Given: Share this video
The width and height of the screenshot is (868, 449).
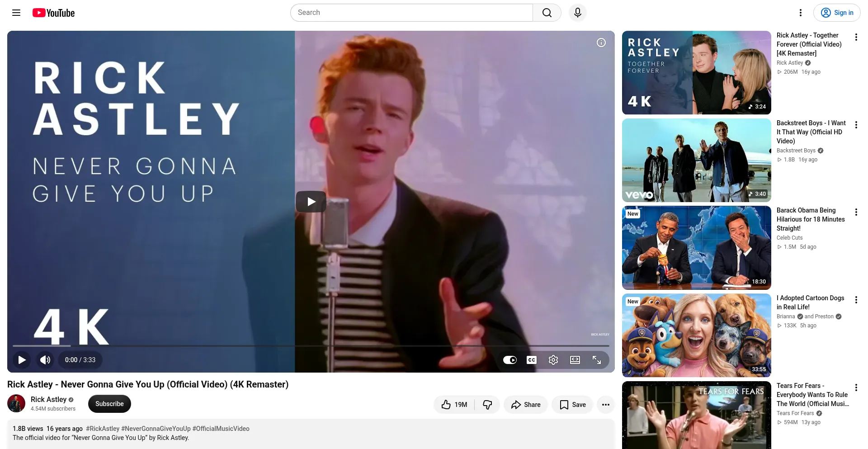Looking at the screenshot, I should [526, 405].
